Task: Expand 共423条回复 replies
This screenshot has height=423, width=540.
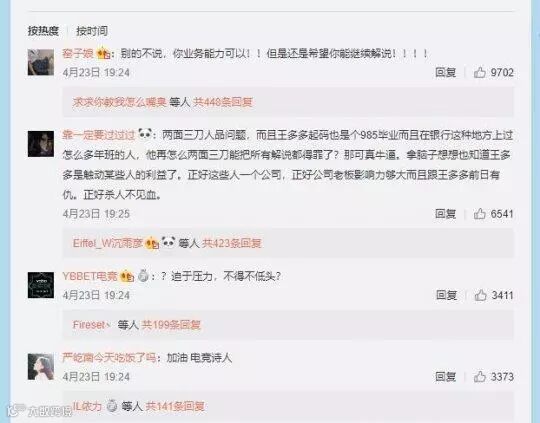Action: [x=231, y=243]
